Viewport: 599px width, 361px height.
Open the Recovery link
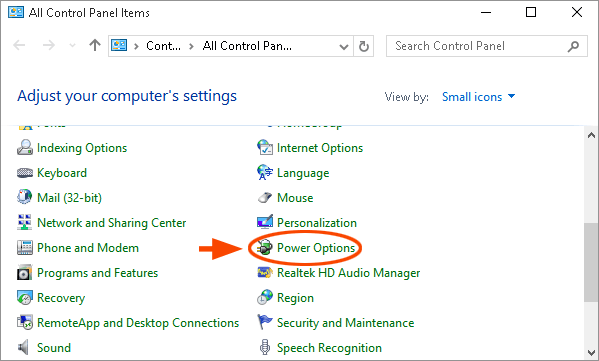click(x=61, y=298)
